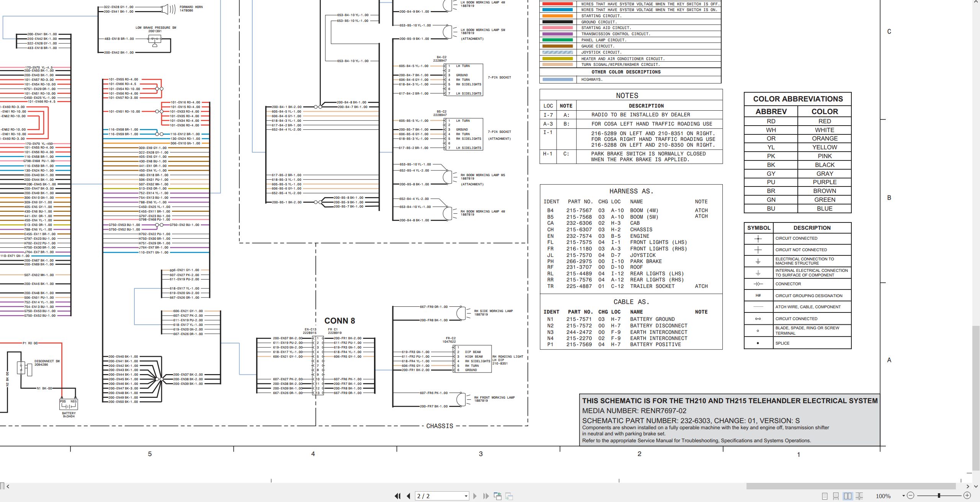Zoom in with the plus button
980x502 pixels.
[967, 495]
